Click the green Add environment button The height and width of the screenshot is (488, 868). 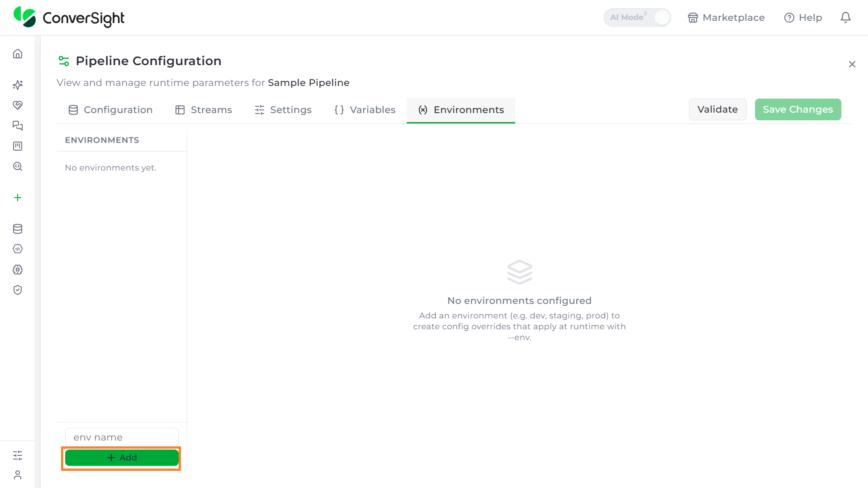pos(122,458)
